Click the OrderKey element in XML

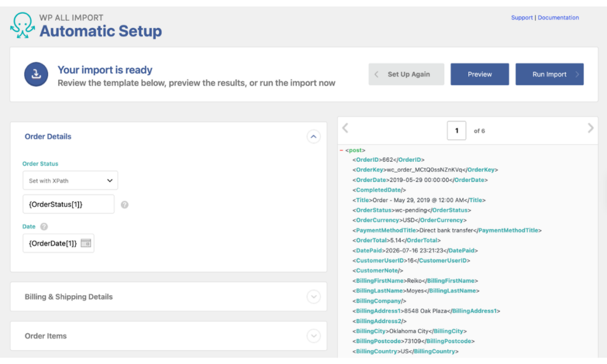425,170
